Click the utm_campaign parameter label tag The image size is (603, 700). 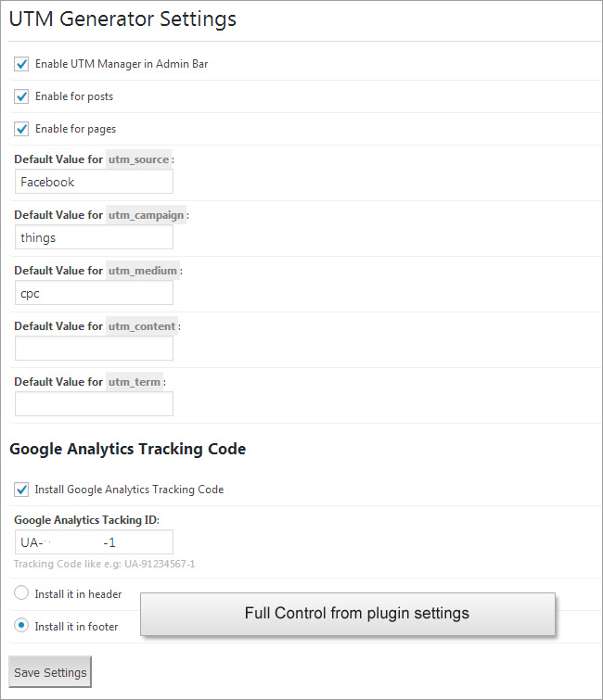coord(146,215)
